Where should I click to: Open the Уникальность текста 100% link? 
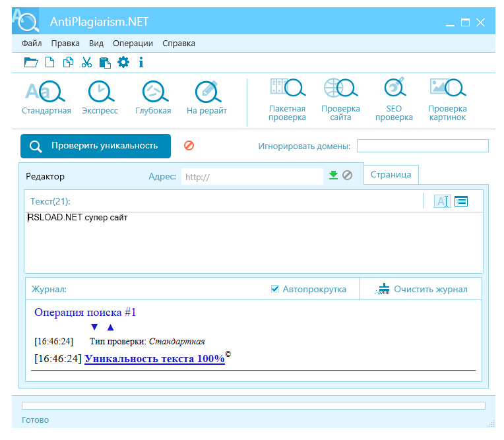click(x=154, y=359)
